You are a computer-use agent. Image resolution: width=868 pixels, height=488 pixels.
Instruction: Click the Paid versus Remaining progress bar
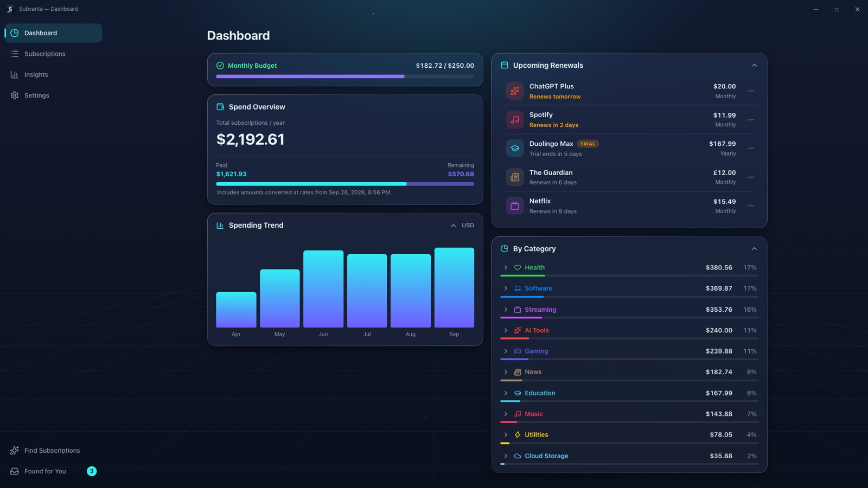point(345,184)
